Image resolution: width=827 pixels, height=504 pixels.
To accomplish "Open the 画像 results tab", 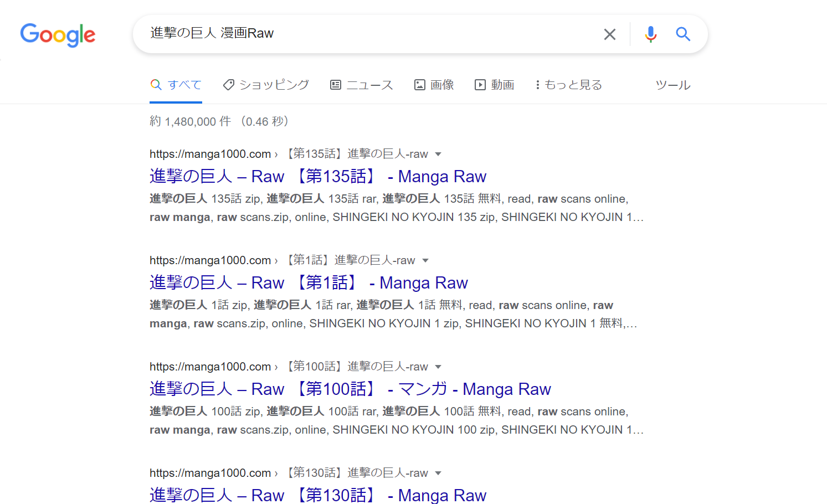I will pos(434,85).
